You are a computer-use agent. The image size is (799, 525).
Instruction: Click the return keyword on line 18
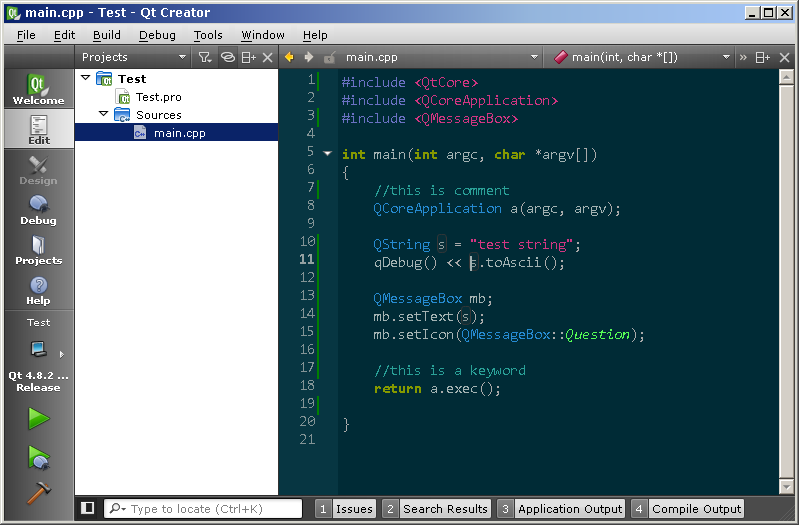point(397,388)
